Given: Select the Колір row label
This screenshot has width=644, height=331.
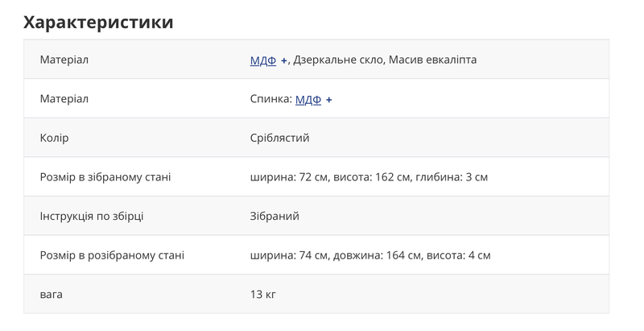Looking at the screenshot, I should pyautogui.click(x=54, y=139).
